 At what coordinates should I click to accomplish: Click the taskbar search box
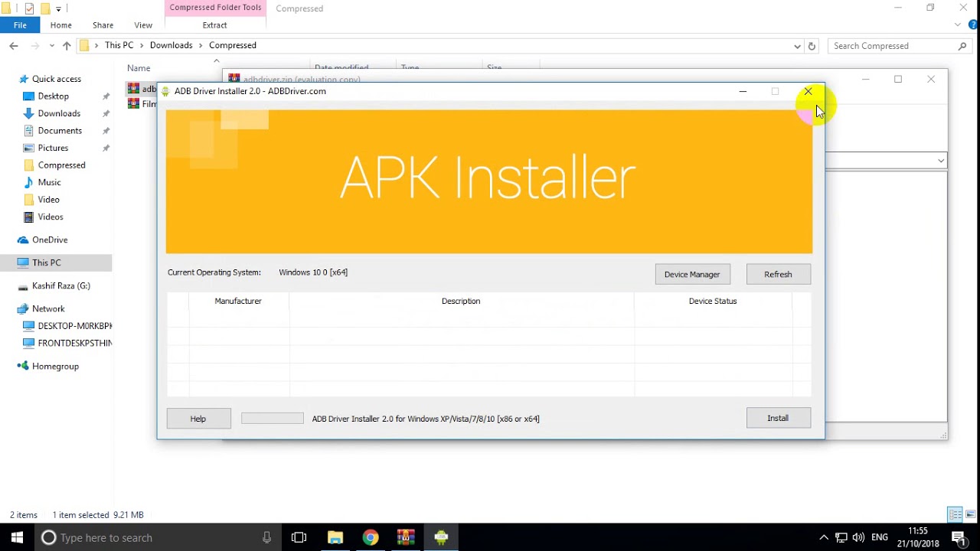click(x=158, y=537)
